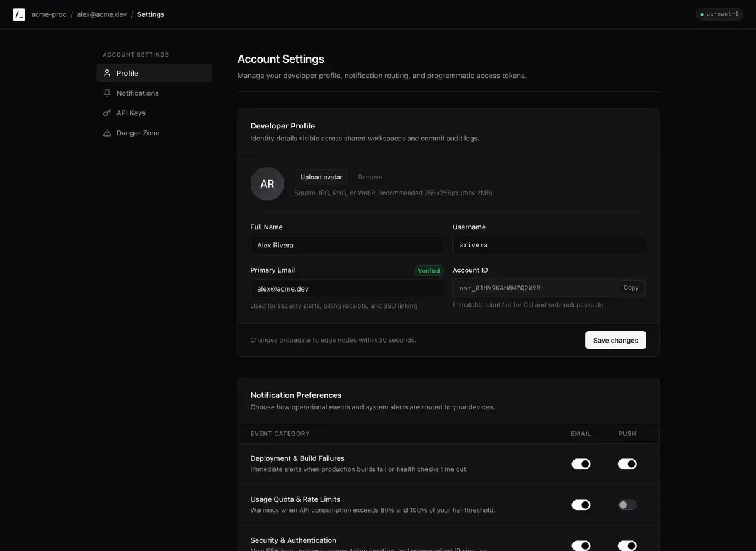This screenshot has height=551, width=756.
Task: Click 'Immutable identifier for CLI' helper text
Action: [529, 305]
